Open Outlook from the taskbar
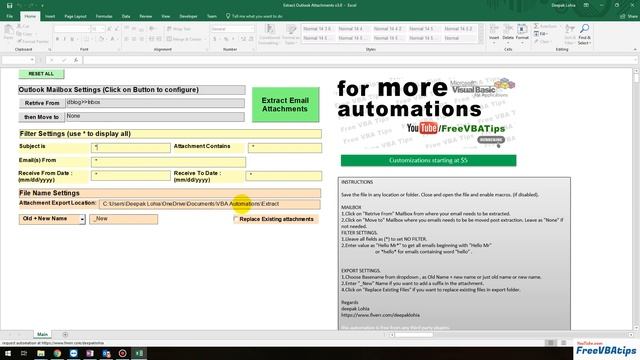This screenshot has height=360, width=640. [x=106, y=353]
